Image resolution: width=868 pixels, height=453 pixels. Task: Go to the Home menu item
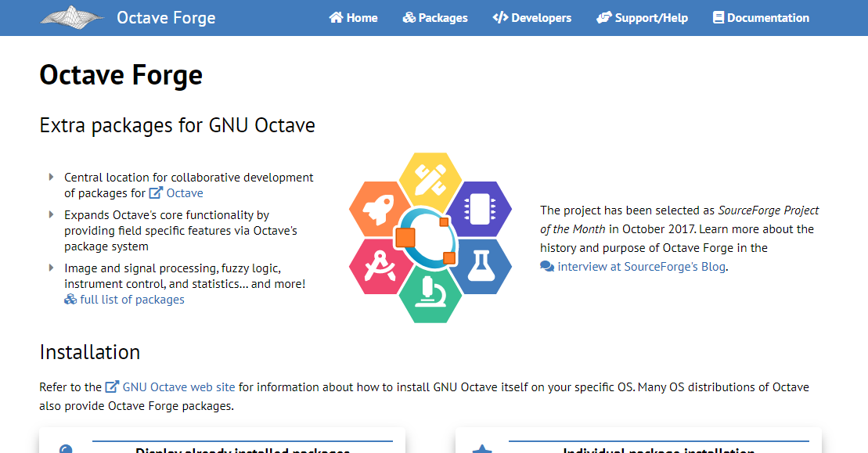(353, 18)
